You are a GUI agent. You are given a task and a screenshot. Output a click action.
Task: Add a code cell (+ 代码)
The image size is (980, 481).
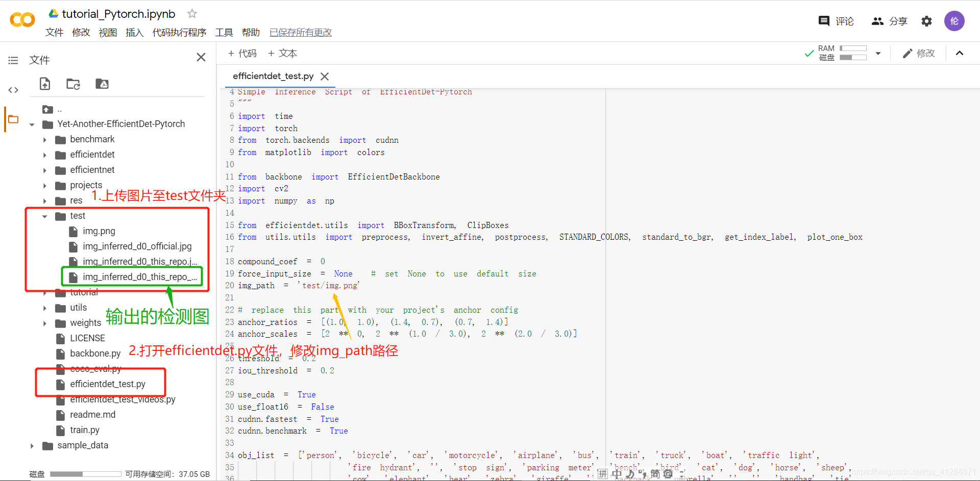242,54
